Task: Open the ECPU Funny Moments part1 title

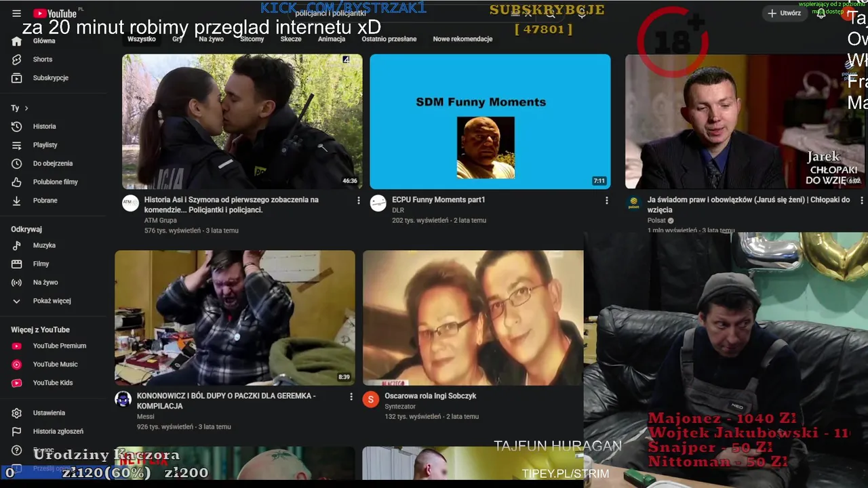Action: (x=439, y=200)
